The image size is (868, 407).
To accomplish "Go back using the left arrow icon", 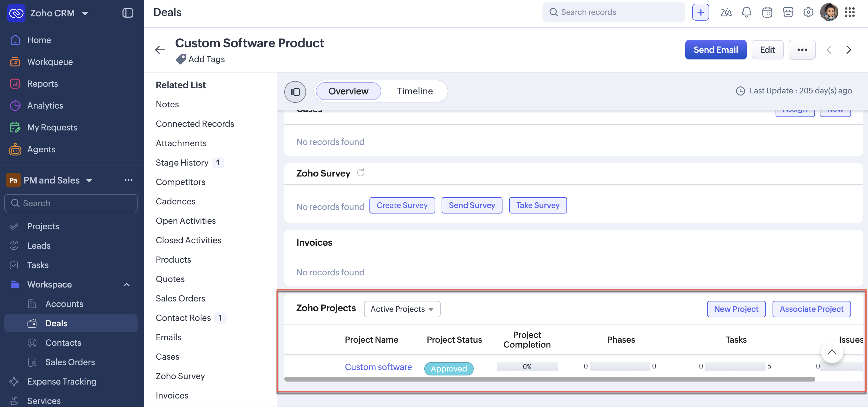I will (x=160, y=50).
